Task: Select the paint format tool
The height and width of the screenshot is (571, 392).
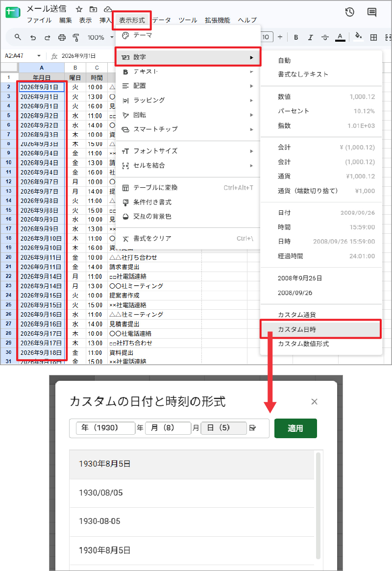Action: coord(76,37)
